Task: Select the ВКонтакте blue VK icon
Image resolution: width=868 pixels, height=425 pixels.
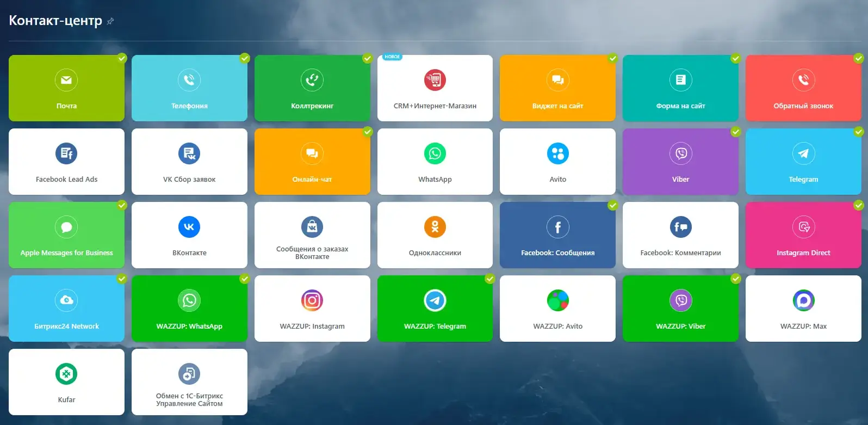Action: click(x=189, y=227)
